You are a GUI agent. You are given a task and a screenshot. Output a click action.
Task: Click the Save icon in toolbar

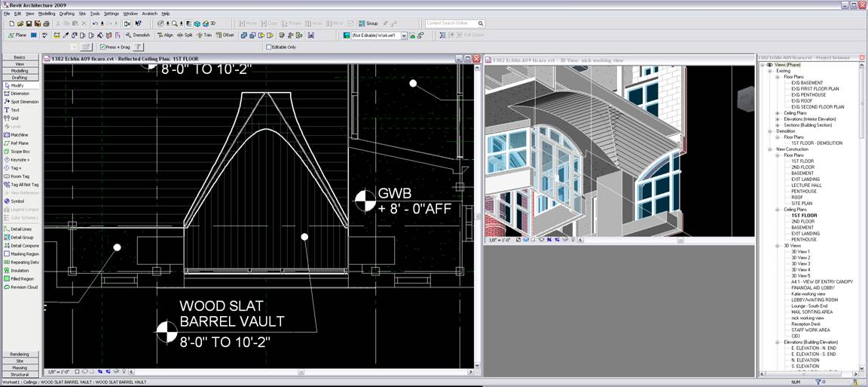tap(29, 24)
